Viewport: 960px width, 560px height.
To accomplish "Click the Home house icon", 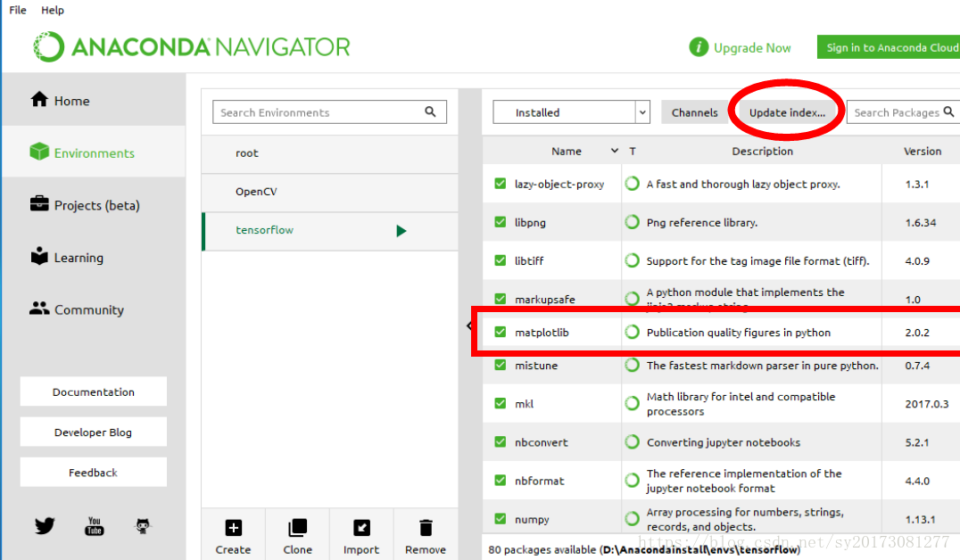I will (x=39, y=99).
